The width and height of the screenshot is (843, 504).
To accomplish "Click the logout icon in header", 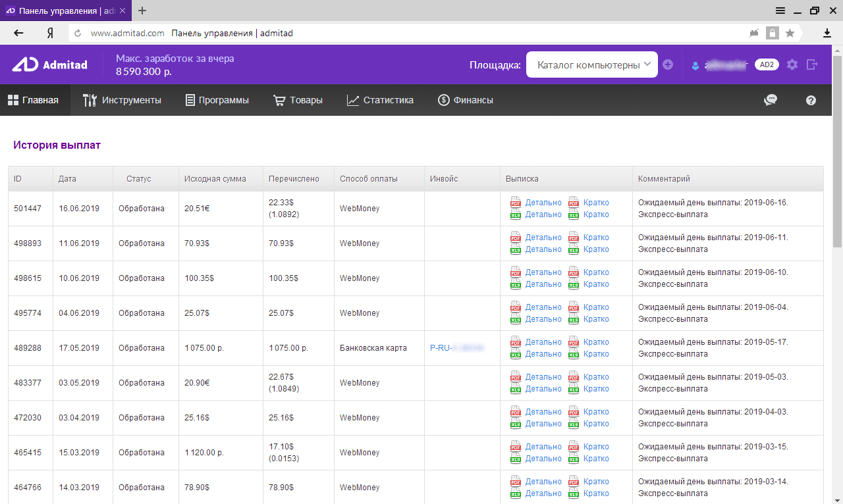I will click(x=813, y=64).
